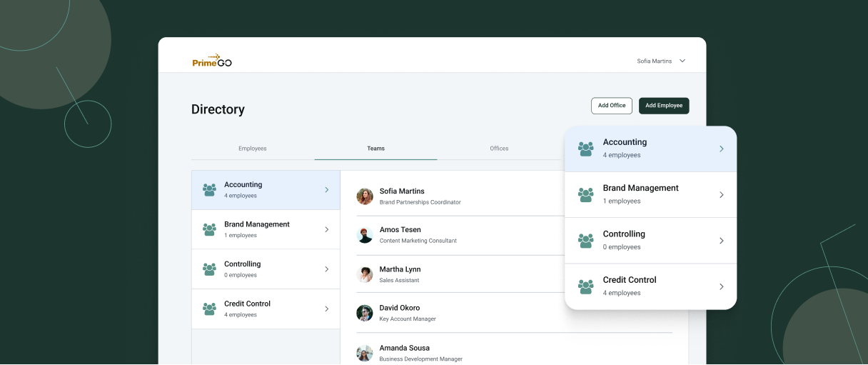This screenshot has width=868, height=365.
Task: Click Martha Lynn's avatar picture
Action: click(x=365, y=274)
